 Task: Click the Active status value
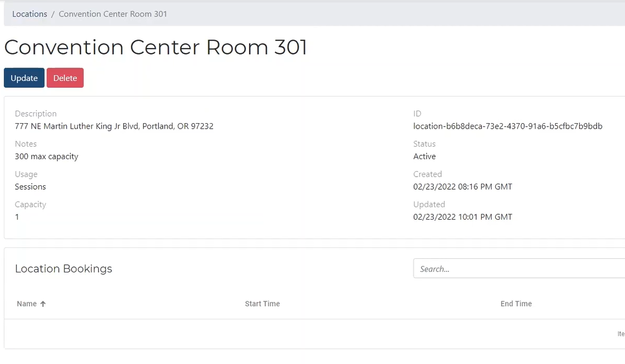point(424,156)
